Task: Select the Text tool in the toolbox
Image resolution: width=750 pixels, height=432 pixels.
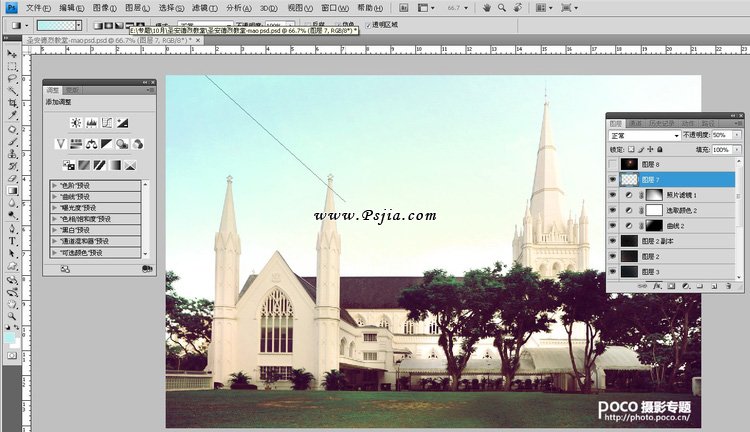Action: tap(12, 240)
